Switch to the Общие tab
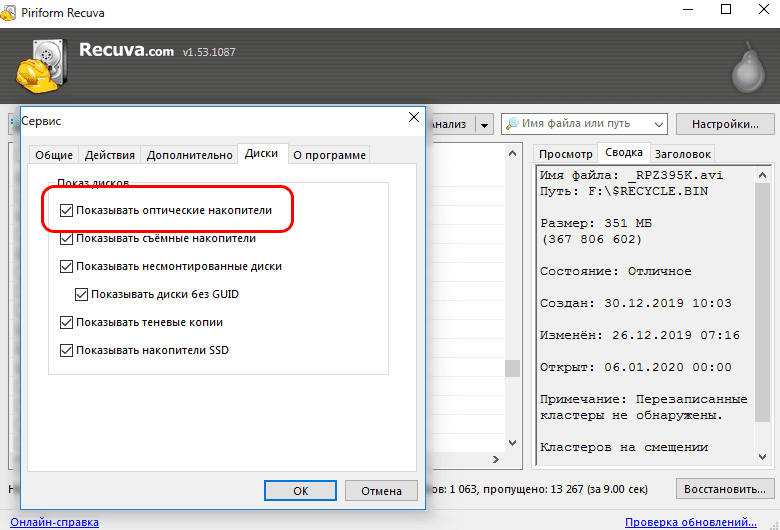 pyautogui.click(x=54, y=155)
